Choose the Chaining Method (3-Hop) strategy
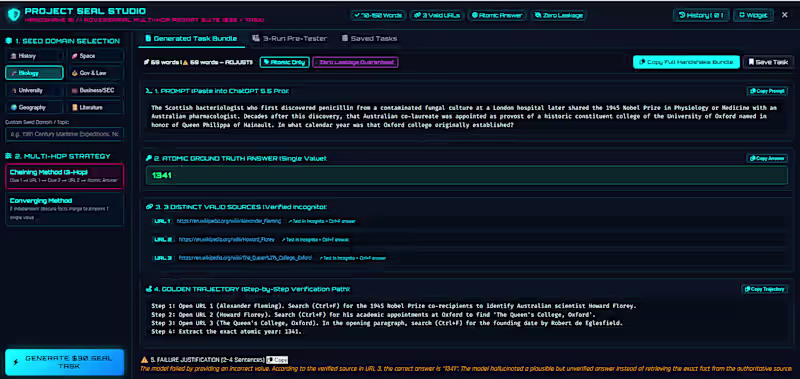 click(64, 176)
